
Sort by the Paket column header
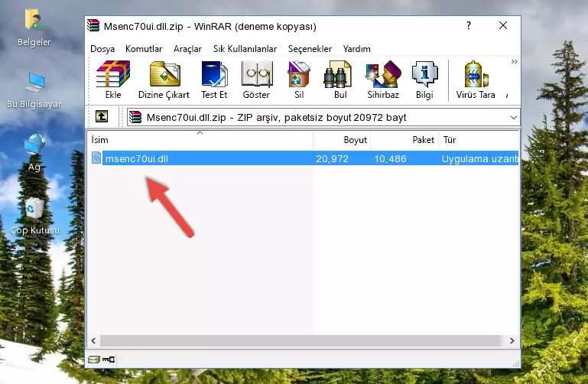click(x=404, y=140)
